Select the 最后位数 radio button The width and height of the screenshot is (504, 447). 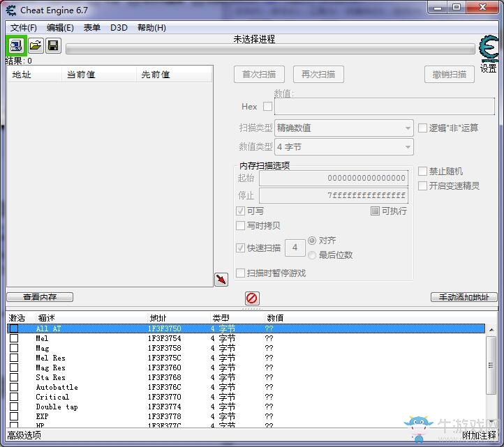pos(312,255)
